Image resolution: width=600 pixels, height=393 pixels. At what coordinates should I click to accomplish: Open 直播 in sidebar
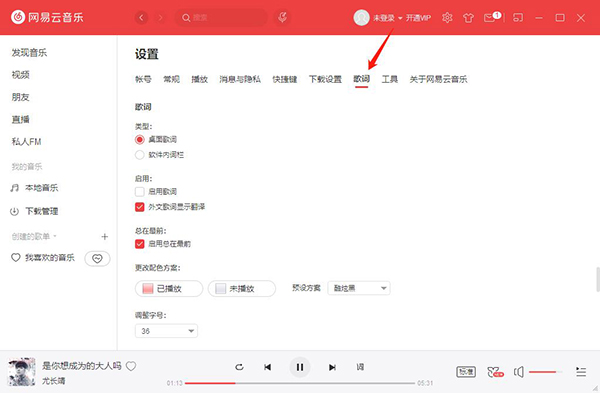pos(21,119)
